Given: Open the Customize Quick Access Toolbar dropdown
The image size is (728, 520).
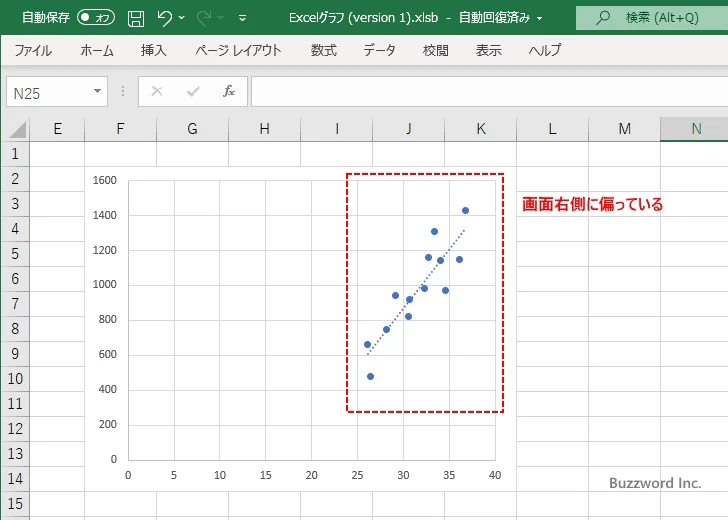Looking at the screenshot, I should coord(244,18).
